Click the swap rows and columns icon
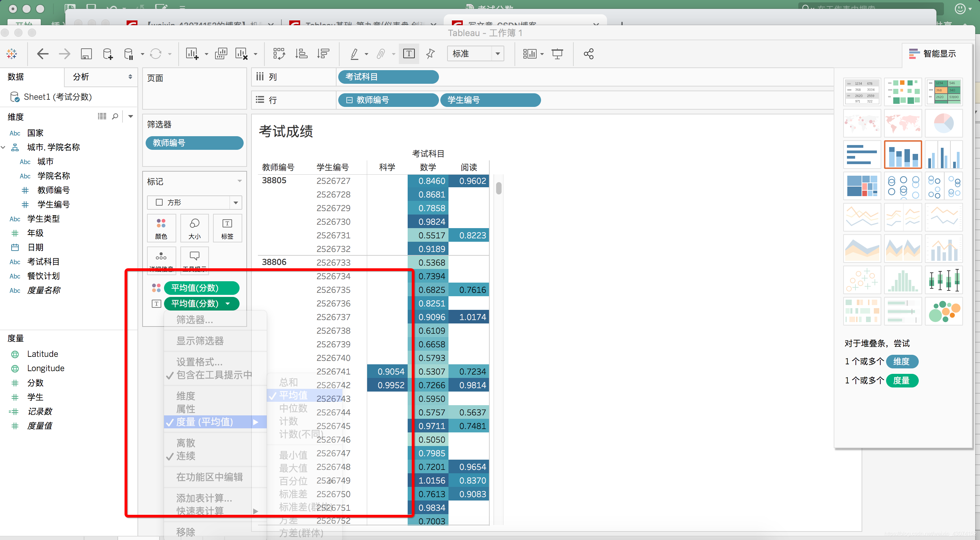The image size is (980, 540). point(279,54)
